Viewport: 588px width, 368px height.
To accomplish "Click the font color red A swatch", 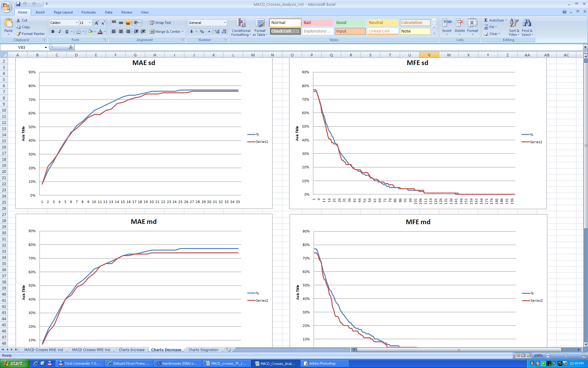I will (x=100, y=32).
